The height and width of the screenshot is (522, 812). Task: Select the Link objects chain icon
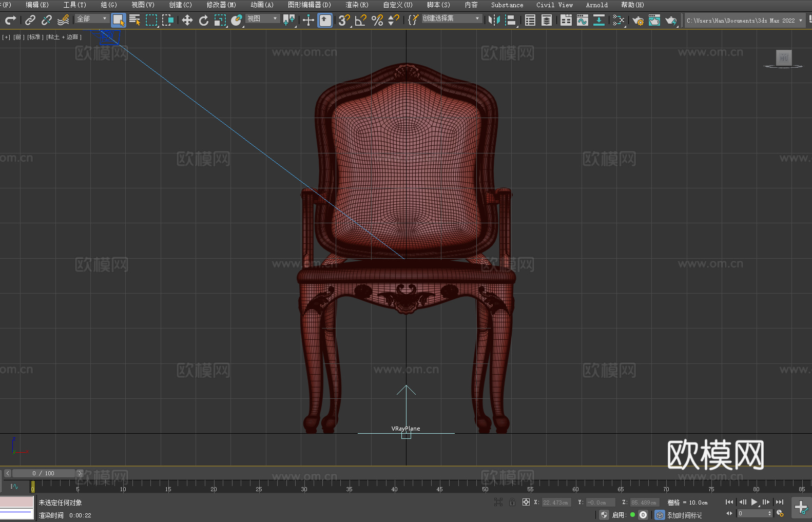coord(30,20)
